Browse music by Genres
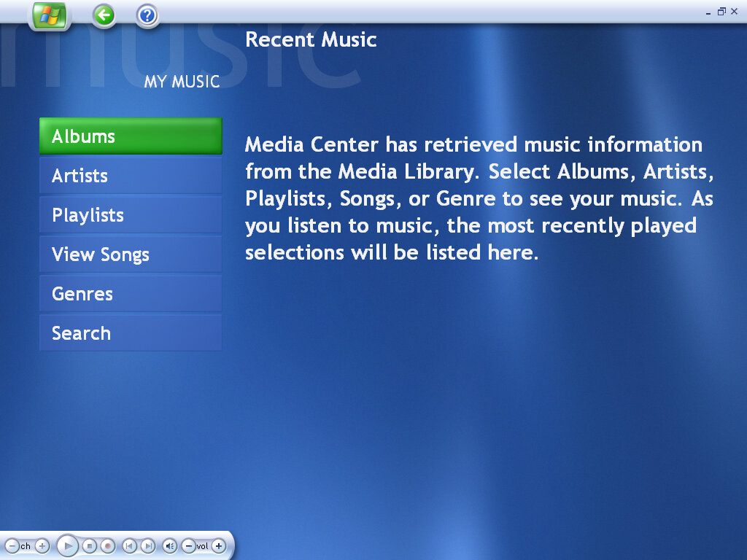This screenshot has height=560, width=747. pyautogui.click(x=130, y=293)
